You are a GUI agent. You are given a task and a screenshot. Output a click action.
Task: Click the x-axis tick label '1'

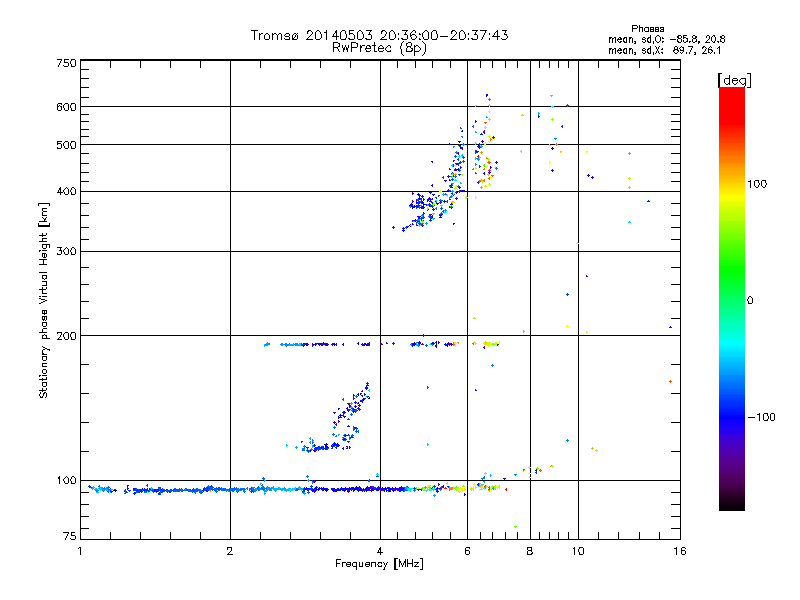click(x=80, y=551)
